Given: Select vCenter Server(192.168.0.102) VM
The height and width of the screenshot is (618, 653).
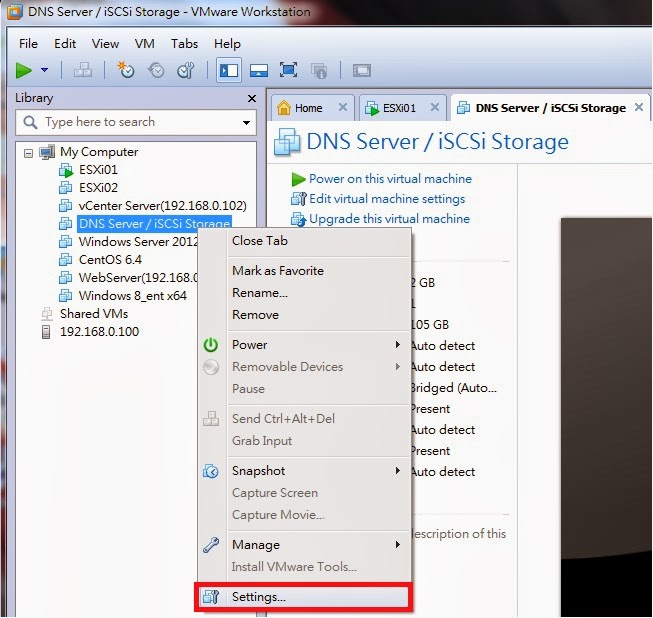Looking at the screenshot, I should 162,206.
